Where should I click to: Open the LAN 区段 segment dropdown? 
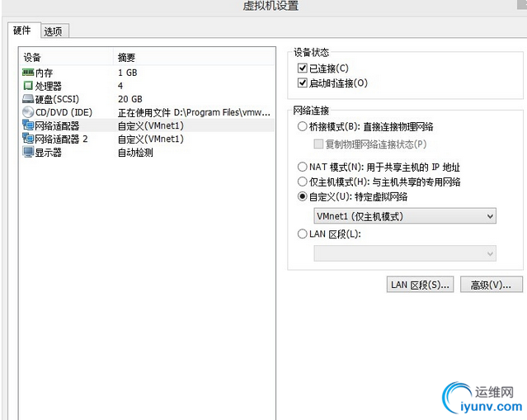405,253
